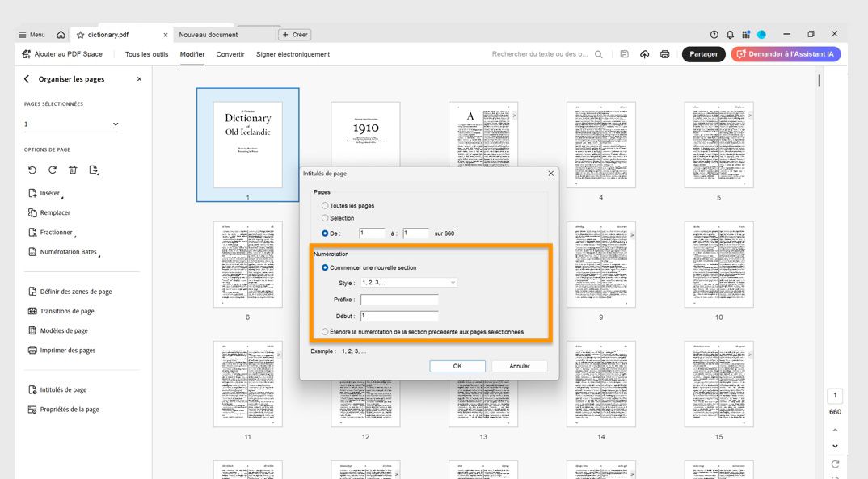Select the Rotate left page icon
This screenshot has width=868, height=479.
tap(32, 170)
